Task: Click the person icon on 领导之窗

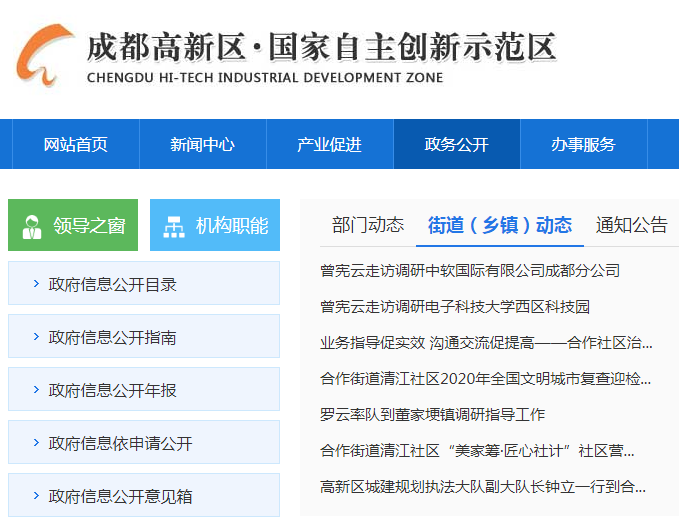Action: [32, 226]
